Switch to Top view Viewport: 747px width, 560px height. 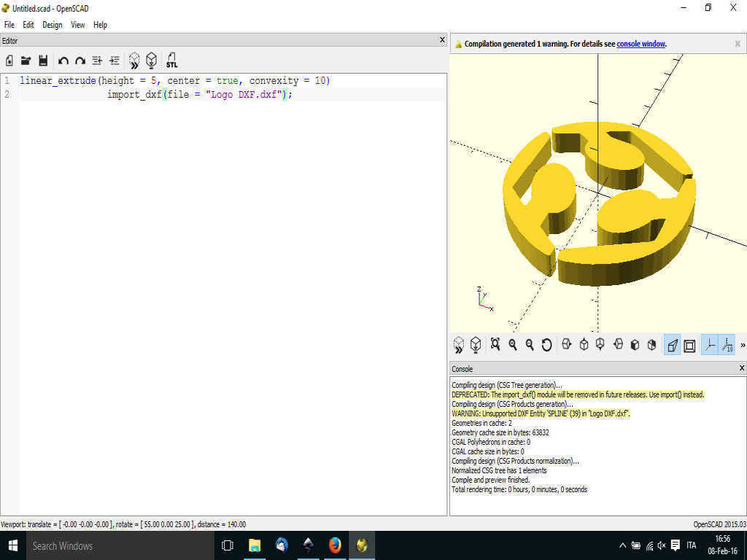click(x=584, y=344)
